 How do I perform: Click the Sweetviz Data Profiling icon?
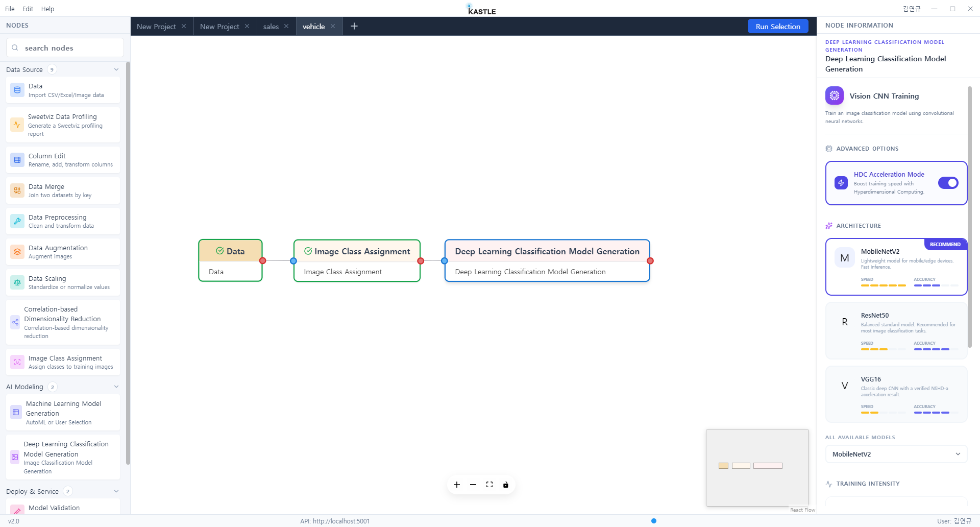tap(17, 125)
